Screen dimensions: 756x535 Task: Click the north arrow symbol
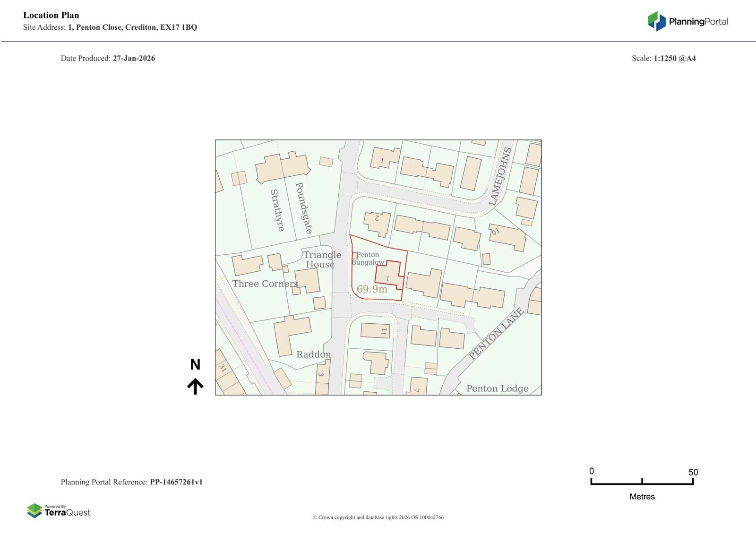point(195,386)
